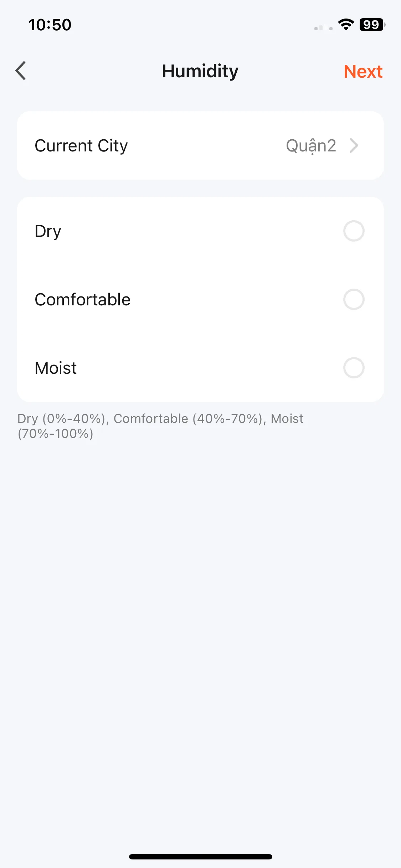
Task: Tap the Quận2 city value
Action: [311, 146]
